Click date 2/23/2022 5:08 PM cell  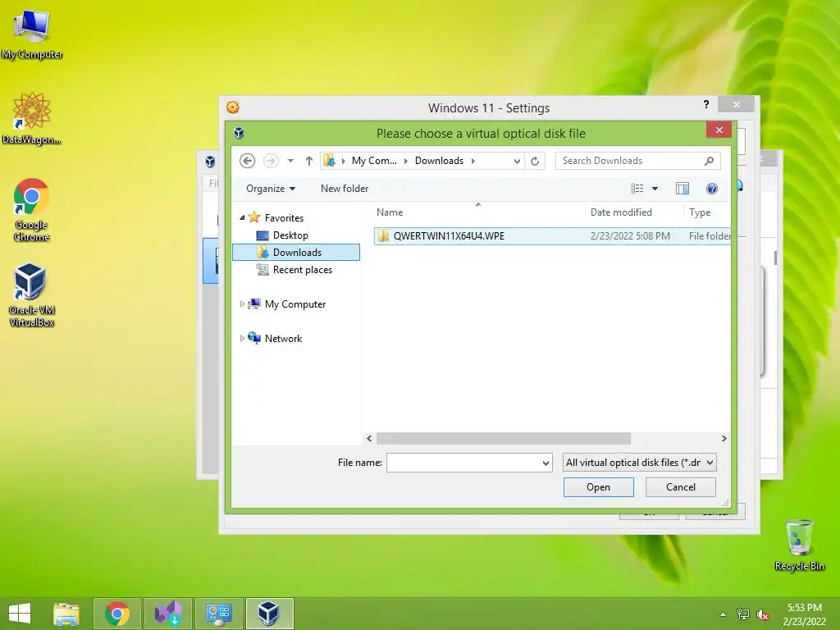tap(630, 235)
